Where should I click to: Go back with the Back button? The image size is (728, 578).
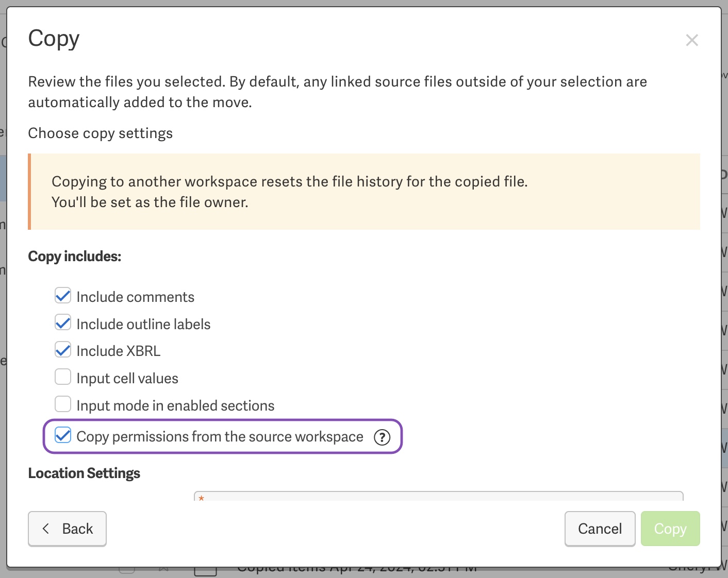coord(67,529)
